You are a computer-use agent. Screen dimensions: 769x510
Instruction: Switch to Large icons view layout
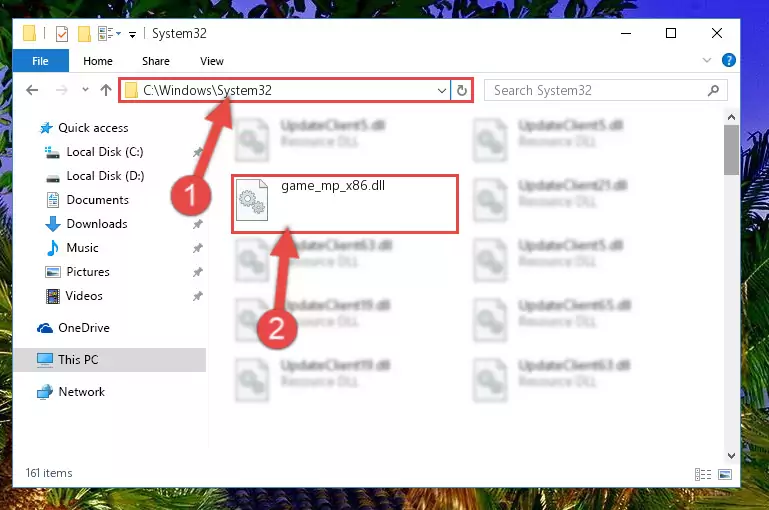(x=725, y=474)
